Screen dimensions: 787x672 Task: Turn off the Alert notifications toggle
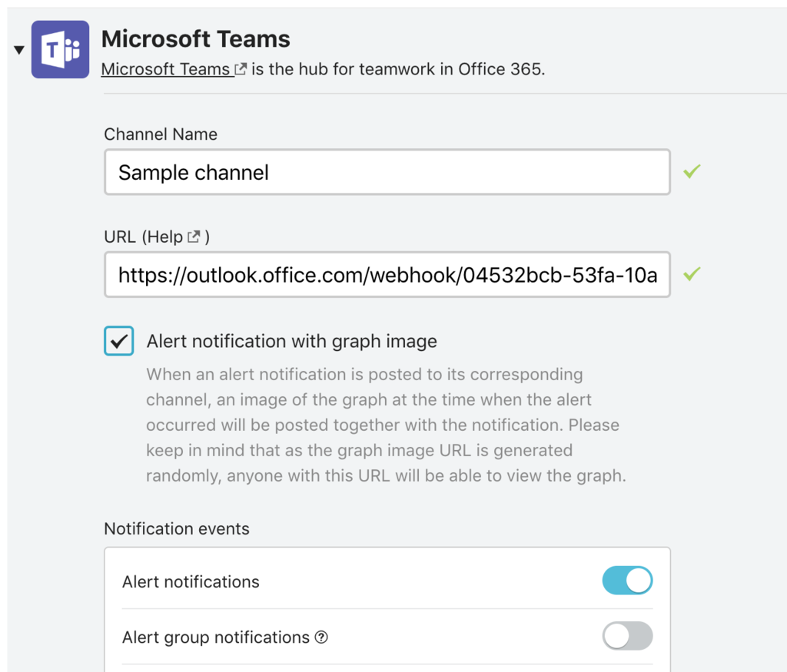pos(627,581)
